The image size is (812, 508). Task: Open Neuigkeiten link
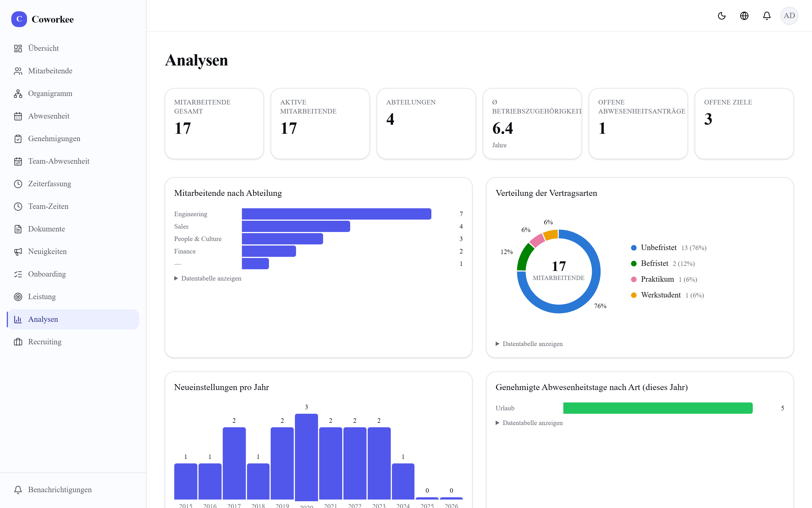coord(73,251)
